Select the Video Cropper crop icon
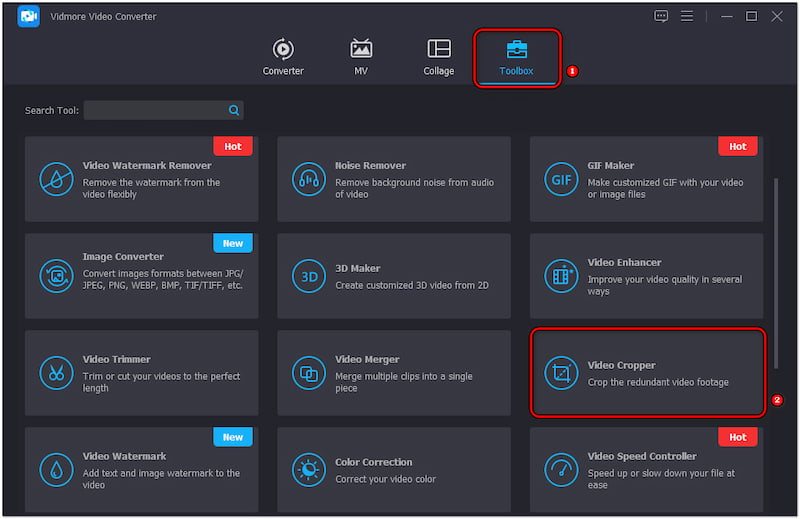Screen dimensions: 800x519 pyautogui.click(x=561, y=374)
